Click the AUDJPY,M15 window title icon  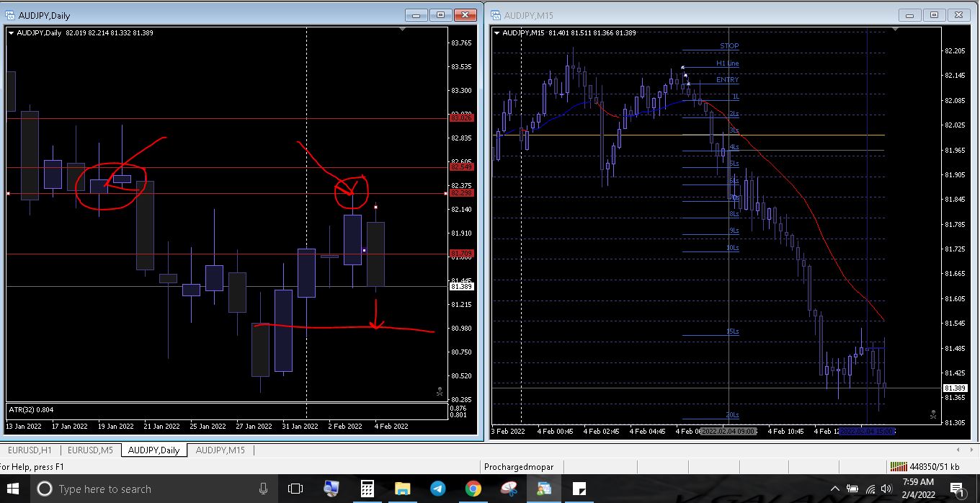(496, 15)
